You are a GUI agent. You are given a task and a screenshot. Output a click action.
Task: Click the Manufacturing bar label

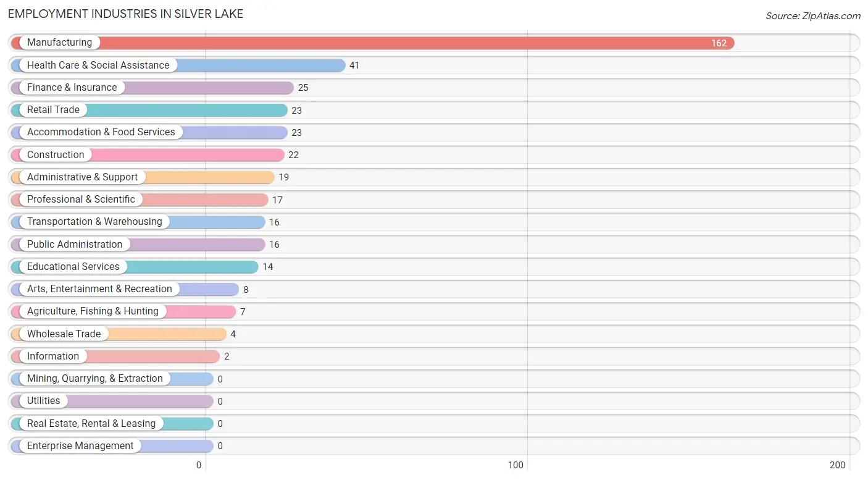(59, 43)
